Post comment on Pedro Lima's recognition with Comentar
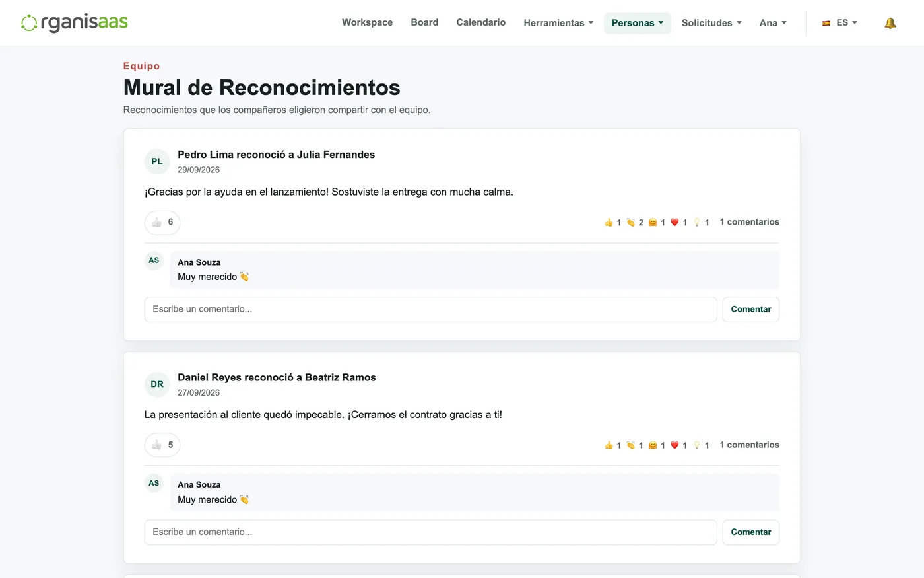The height and width of the screenshot is (578, 924). (751, 309)
